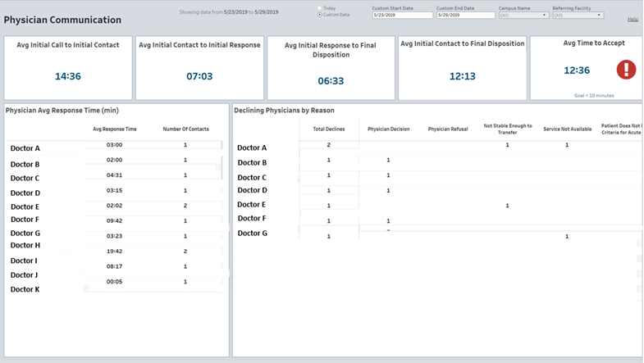Click the 06:33 final disposition value
This screenshot has height=363, width=644.
331,81
